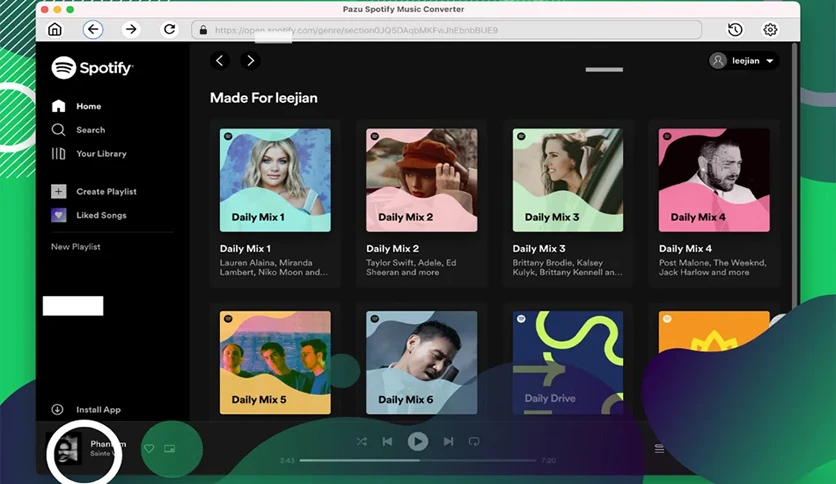Click the Spotify page forward chevron
This screenshot has width=836, height=484.
coord(251,61)
